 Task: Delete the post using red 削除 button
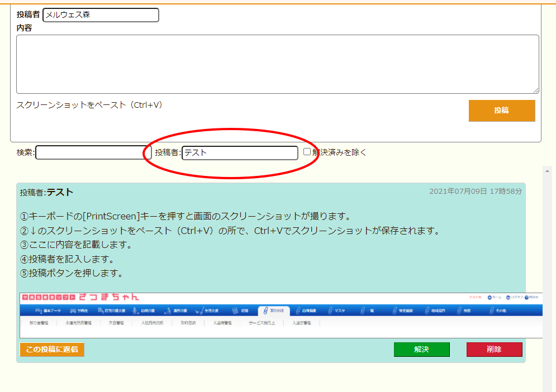click(x=494, y=350)
